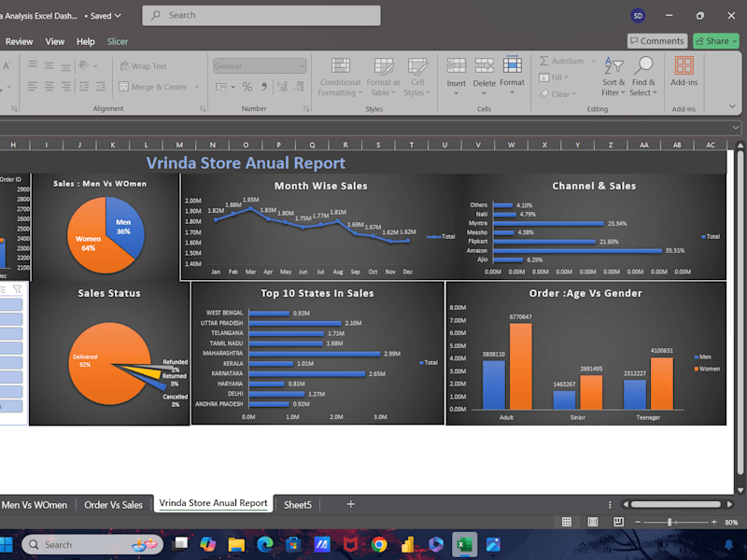This screenshot has width=747, height=560.
Task: Switch to Page Break Preview in status bar
Action: (x=618, y=522)
